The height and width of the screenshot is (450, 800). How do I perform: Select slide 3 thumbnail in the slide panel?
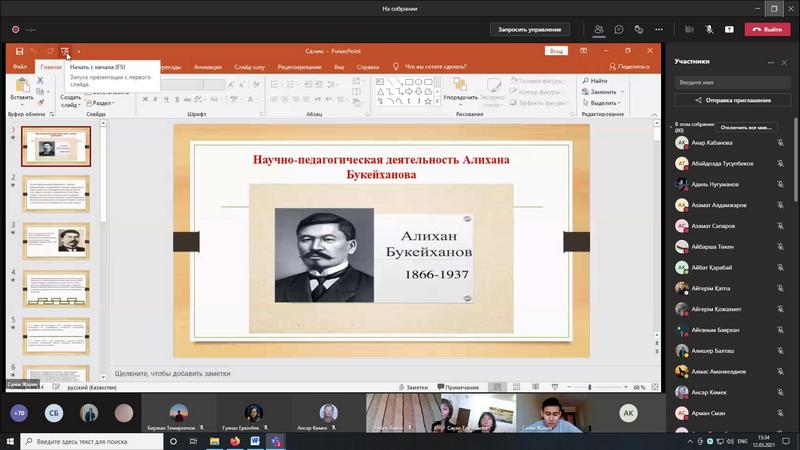pos(56,241)
